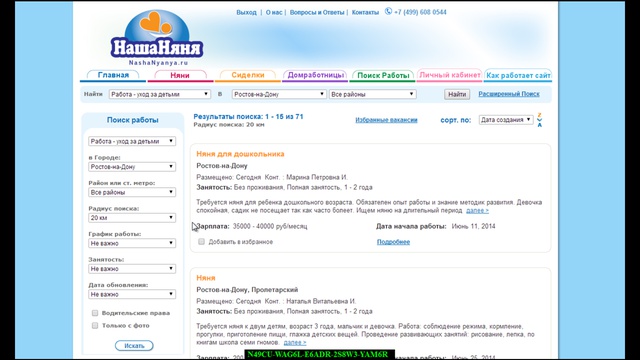
Task: Enable the Водительские права checkbox
Action: pos(95,313)
